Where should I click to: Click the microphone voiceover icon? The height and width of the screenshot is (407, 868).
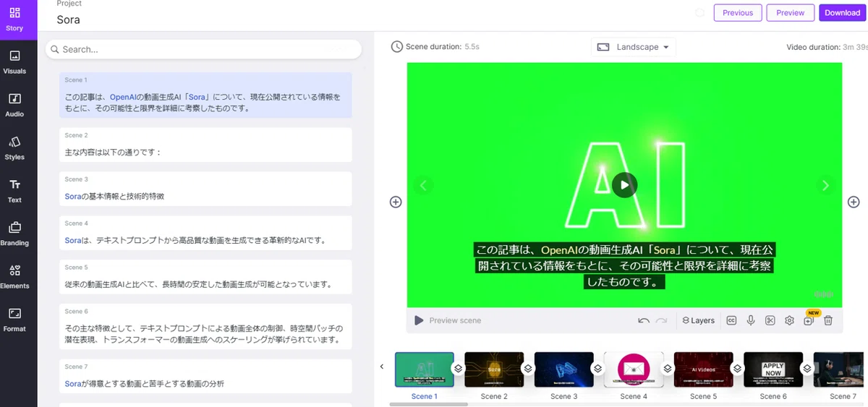pos(751,320)
